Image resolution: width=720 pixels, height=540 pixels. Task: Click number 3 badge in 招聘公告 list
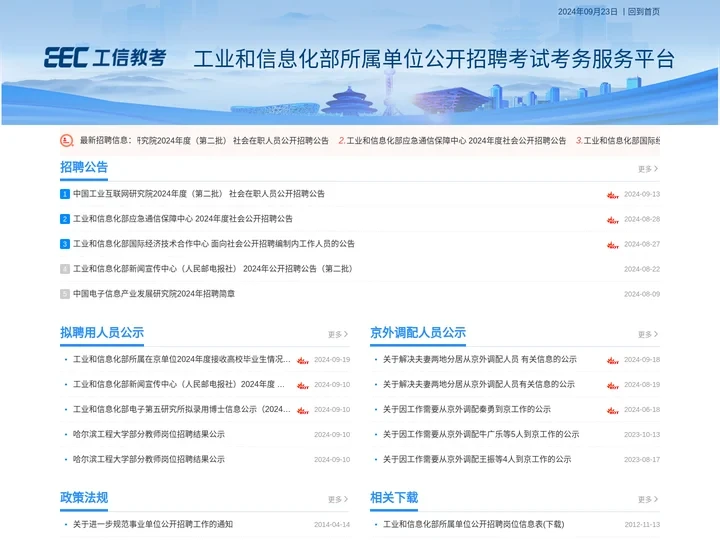[x=65, y=244]
